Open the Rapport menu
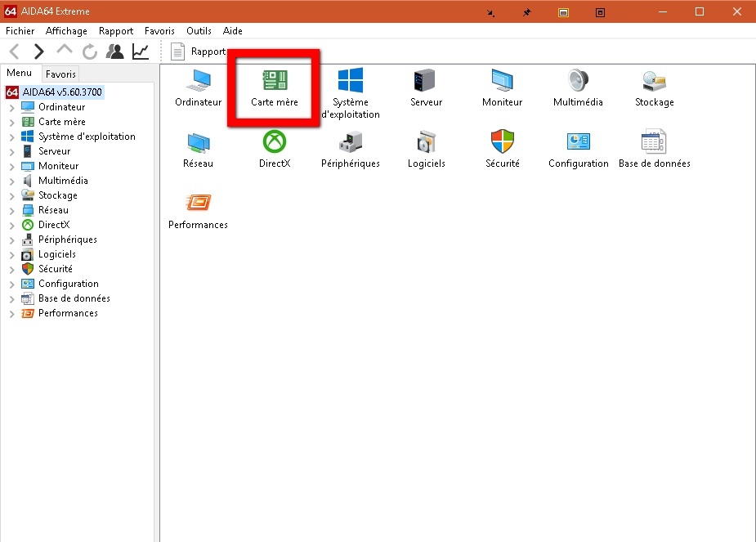The height and width of the screenshot is (542, 756). point(116,31)
